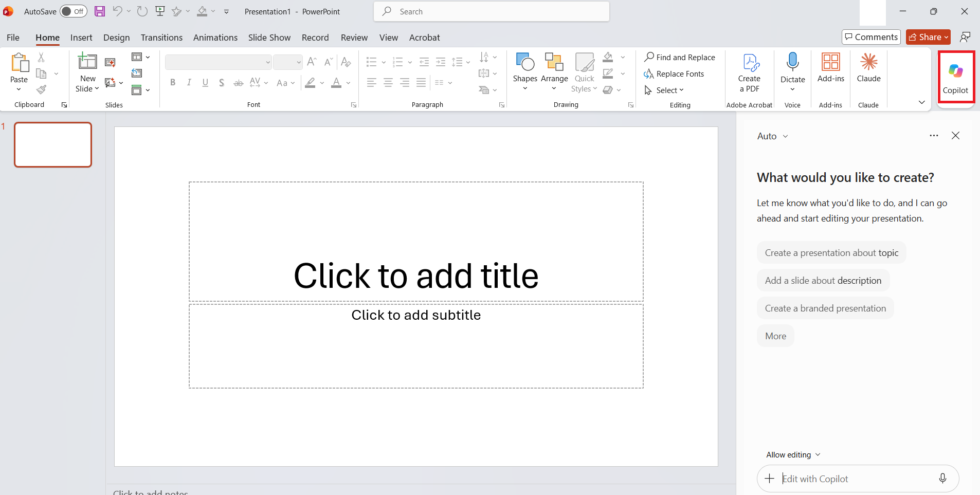Insert a New Slide
The width and height of the screenshot is (980, 495).
click(87, 73)
